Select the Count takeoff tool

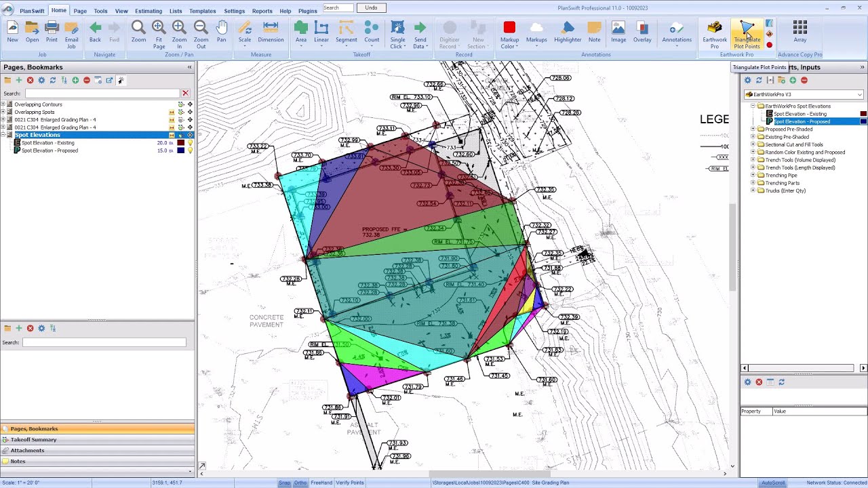(x=372, y=32)
